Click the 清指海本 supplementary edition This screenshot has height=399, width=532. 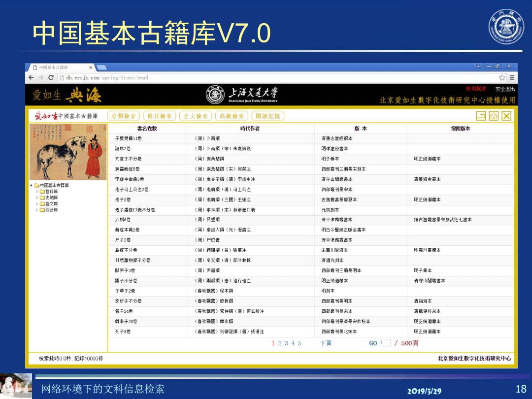(x=423, y=301)
